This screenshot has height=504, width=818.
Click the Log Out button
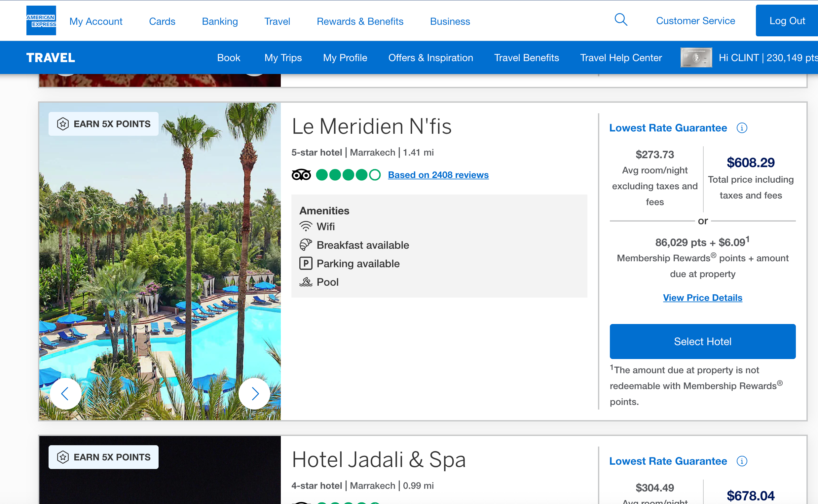point(787,21)
